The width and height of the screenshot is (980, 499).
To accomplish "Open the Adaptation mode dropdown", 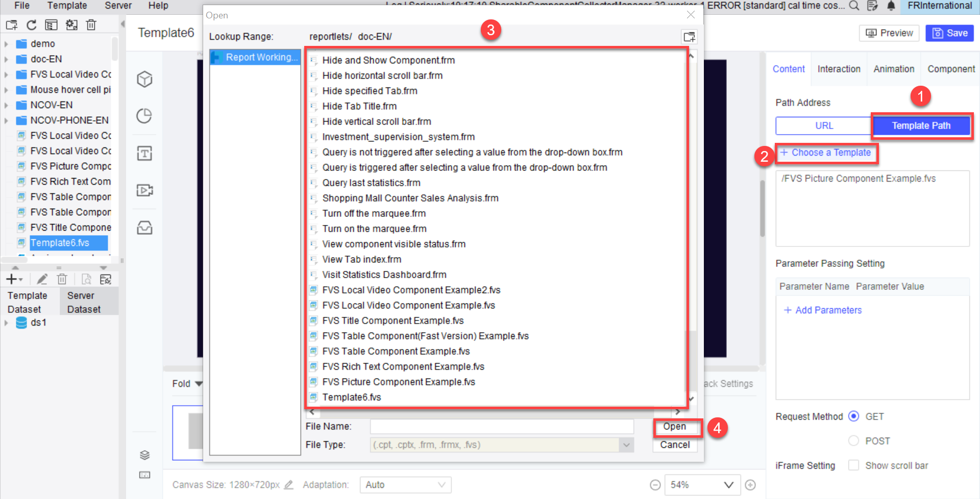I will point(405,484).
